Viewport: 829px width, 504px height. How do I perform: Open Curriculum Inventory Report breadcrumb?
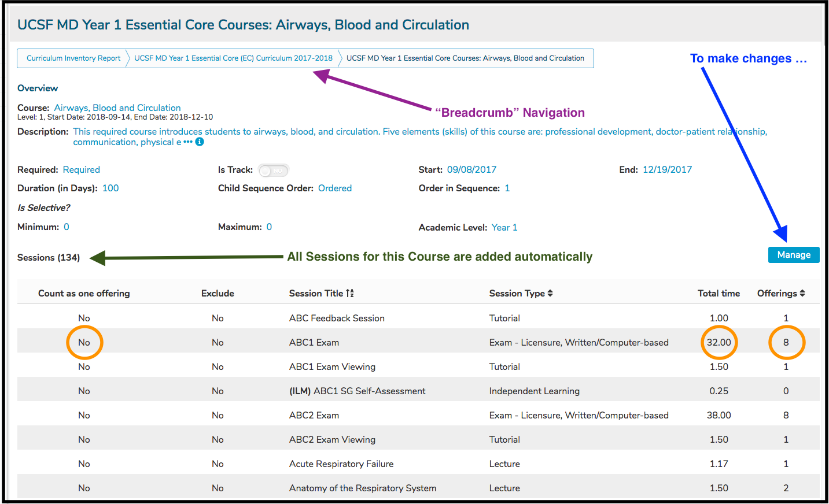pyautogui.click(x=73, y=58)
